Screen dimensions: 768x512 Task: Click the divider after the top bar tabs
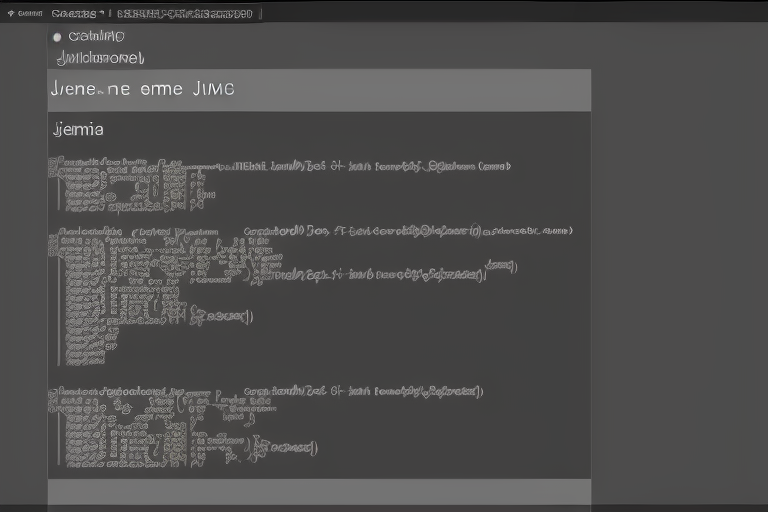[261, 14]
